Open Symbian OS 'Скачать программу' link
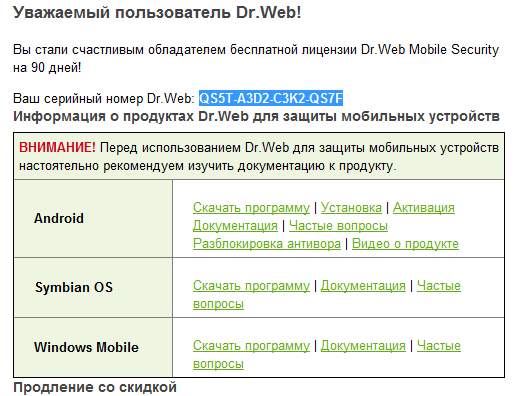 [251, 286]
